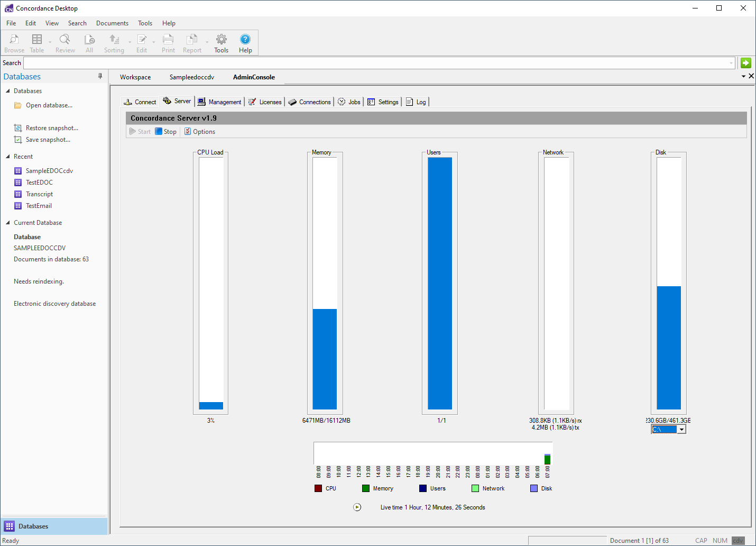756x546 pixels.
Task: Open TestEmail recent database
Action: click(39, 206)
